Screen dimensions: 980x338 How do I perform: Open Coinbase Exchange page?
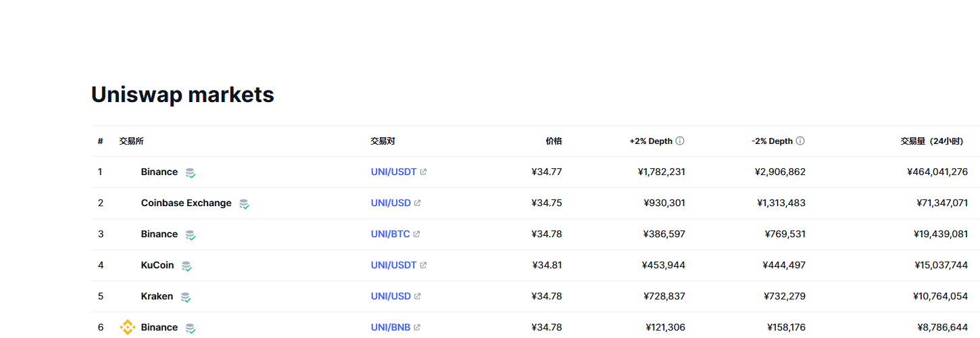point(186,203)
